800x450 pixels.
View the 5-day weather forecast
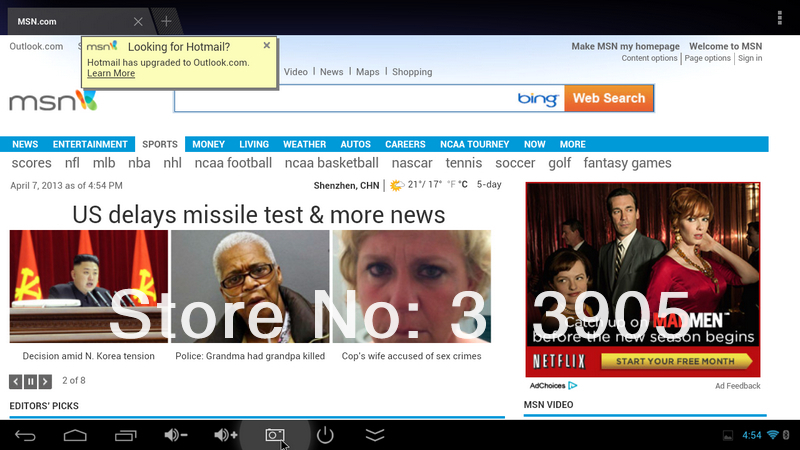(489, 185)
